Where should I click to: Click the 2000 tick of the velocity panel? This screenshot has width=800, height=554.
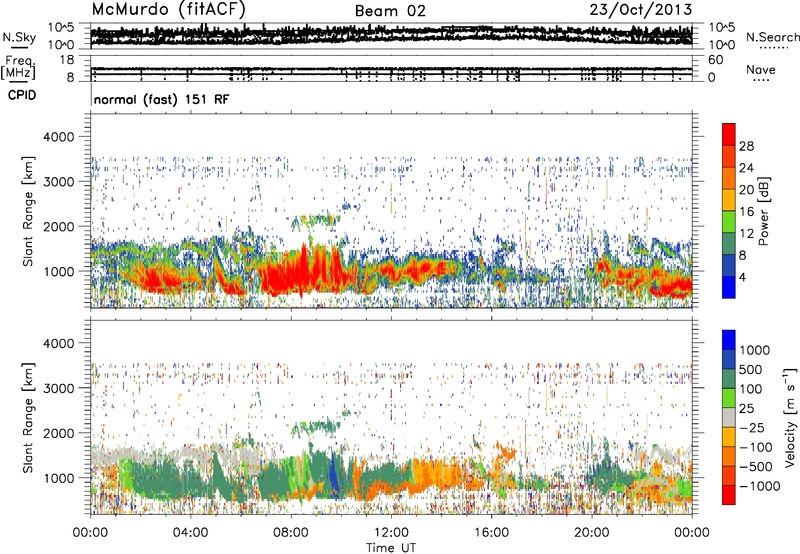pos(61,433)
